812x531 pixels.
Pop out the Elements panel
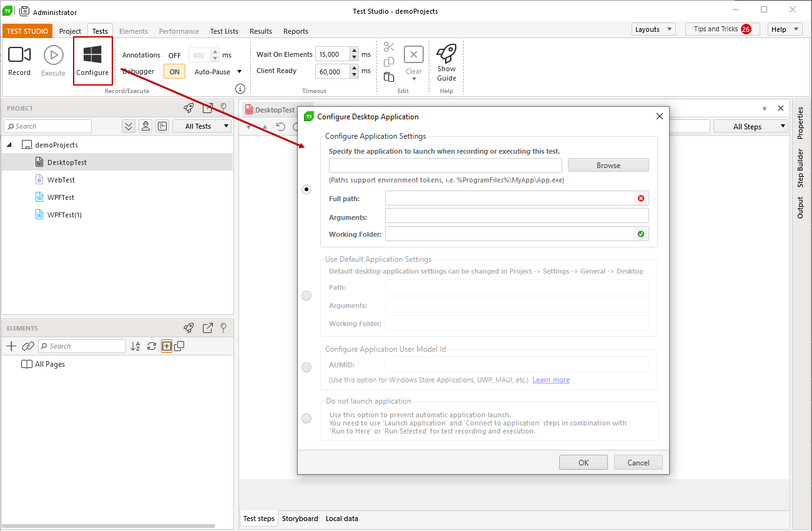208,328
